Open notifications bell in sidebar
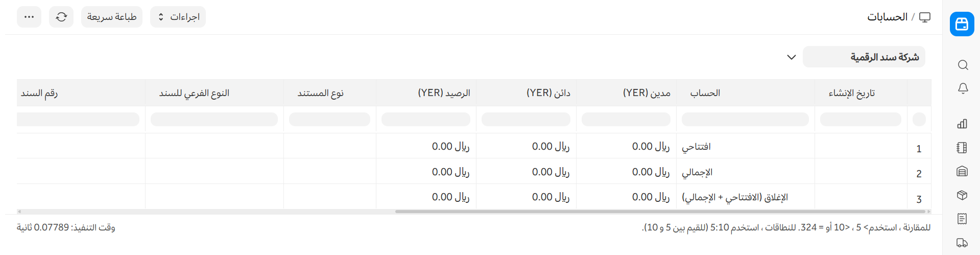The width and height of the screenshot is (980, 255). click(963, 88)
